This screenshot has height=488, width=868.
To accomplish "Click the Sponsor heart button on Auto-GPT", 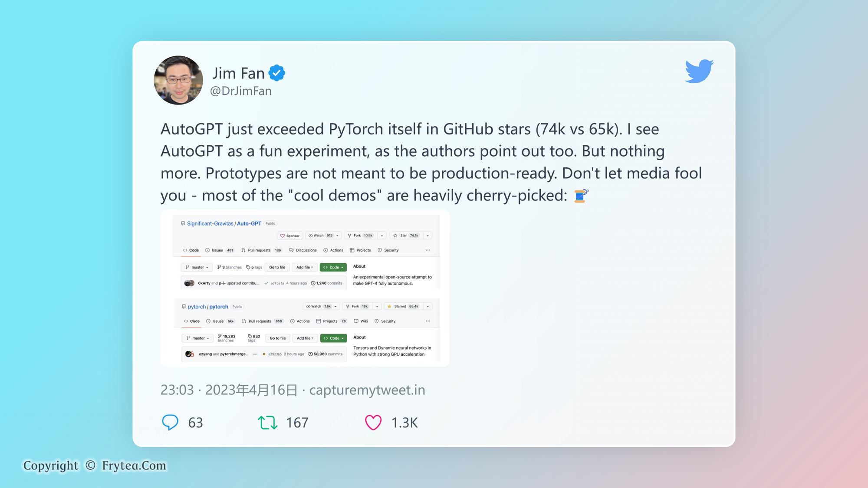I will (289, 236).
